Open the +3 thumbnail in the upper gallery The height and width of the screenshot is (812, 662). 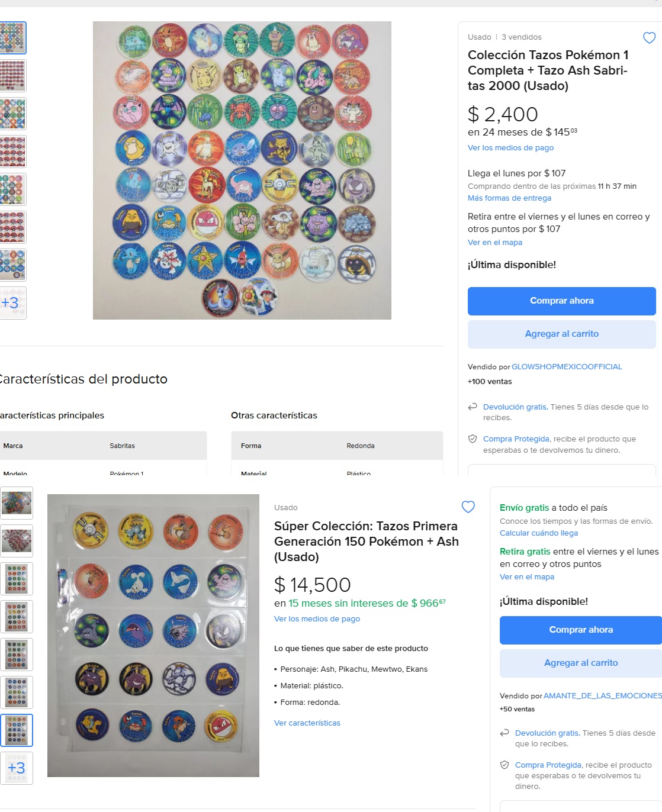coord(12,303)
